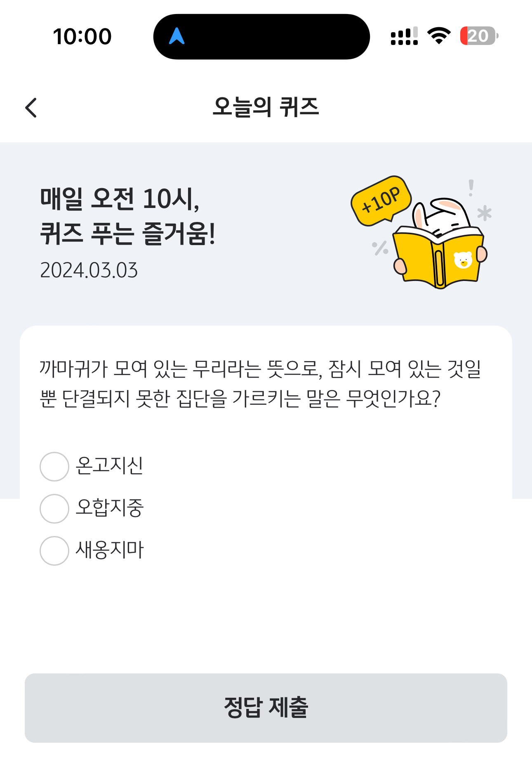Tap the quiz question text about 까마귀
Viewport: 532px width, 765px height.
tap(260, 383)
